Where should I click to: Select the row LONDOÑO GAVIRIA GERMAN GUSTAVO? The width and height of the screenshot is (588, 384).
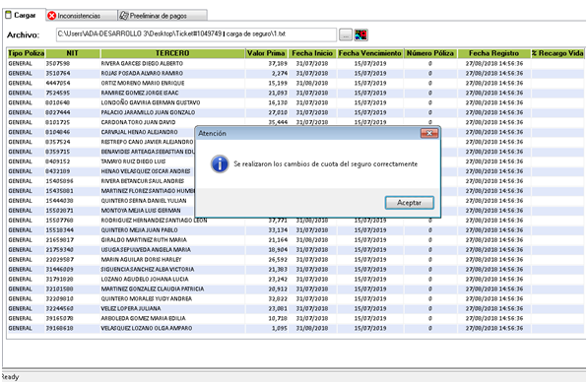[295, 102]
